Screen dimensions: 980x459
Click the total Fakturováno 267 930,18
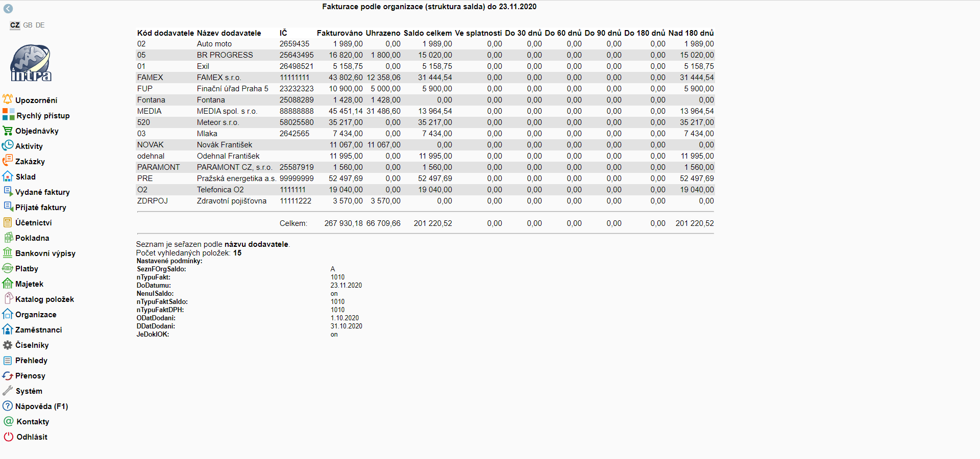click(x=344, y=223)
